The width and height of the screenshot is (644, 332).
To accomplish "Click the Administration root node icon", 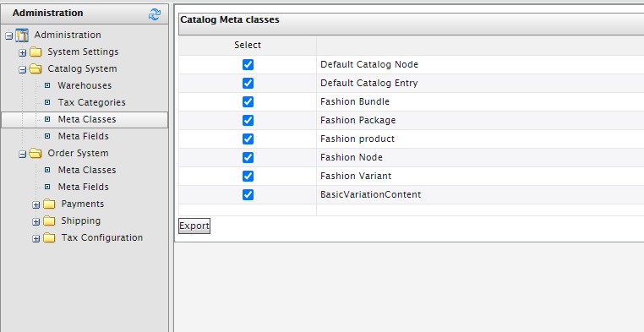I will pos(22,35).
